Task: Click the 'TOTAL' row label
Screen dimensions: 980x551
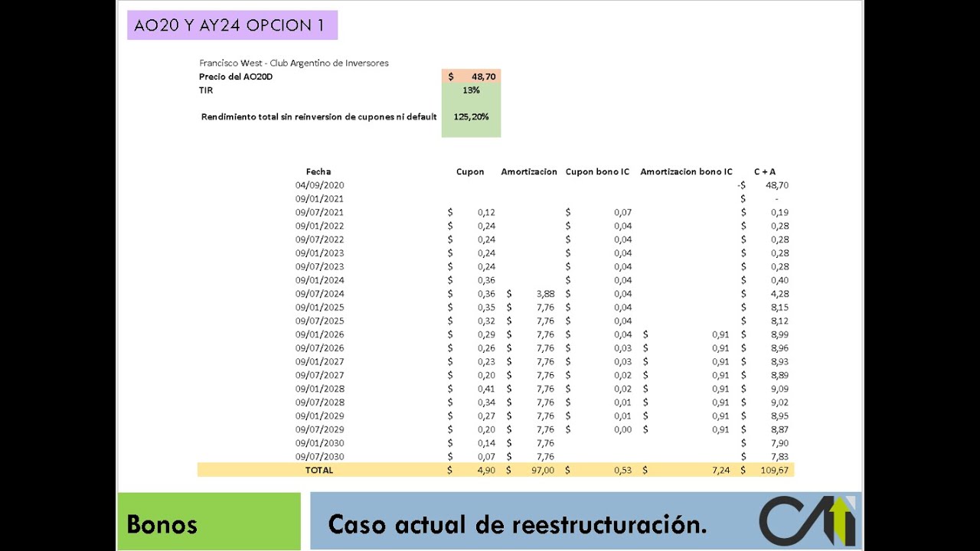Action: click(319, 470)
